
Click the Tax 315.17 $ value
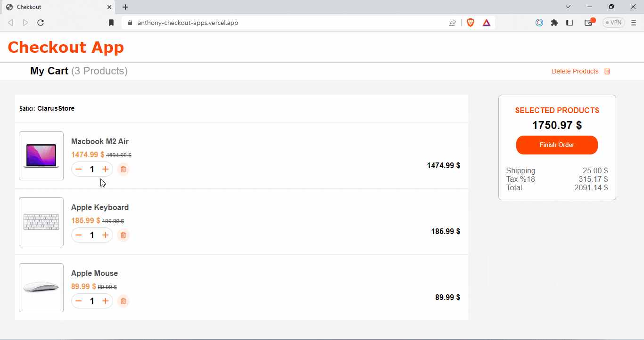click(x=593, y=179)
